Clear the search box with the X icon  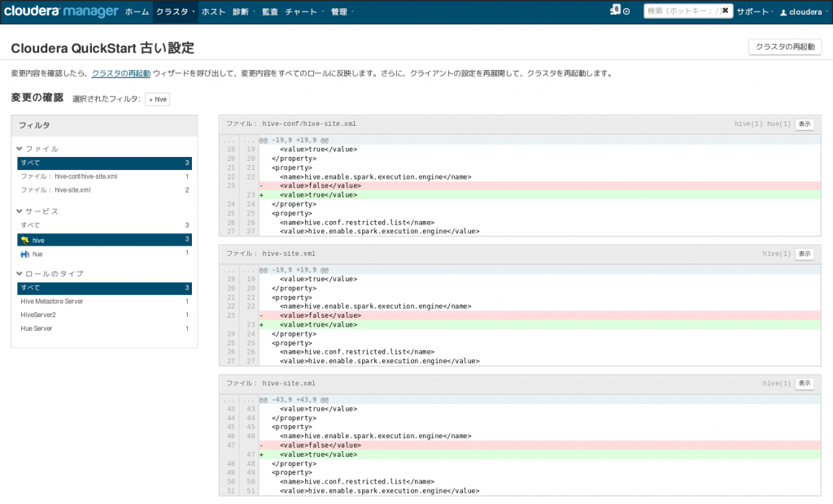point(725,11)
